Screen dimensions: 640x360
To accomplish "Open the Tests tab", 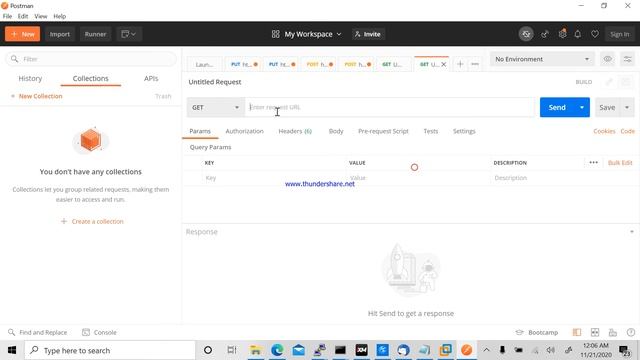I will click(x=431, y=131).
